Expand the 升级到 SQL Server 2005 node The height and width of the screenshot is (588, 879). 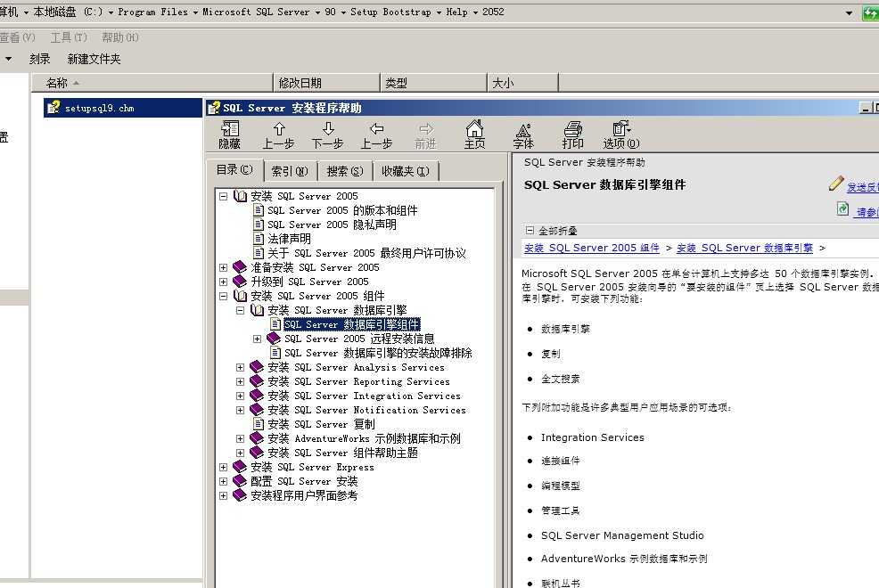pos(223,282)
